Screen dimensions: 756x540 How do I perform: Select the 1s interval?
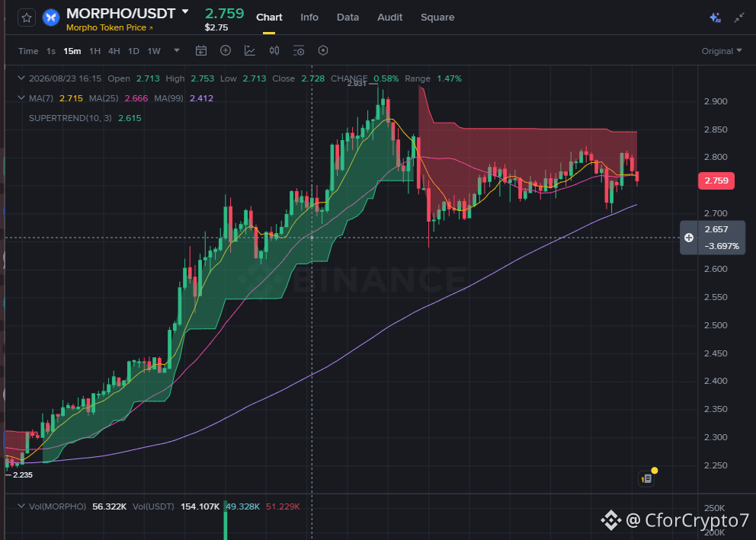click(50, 51)
